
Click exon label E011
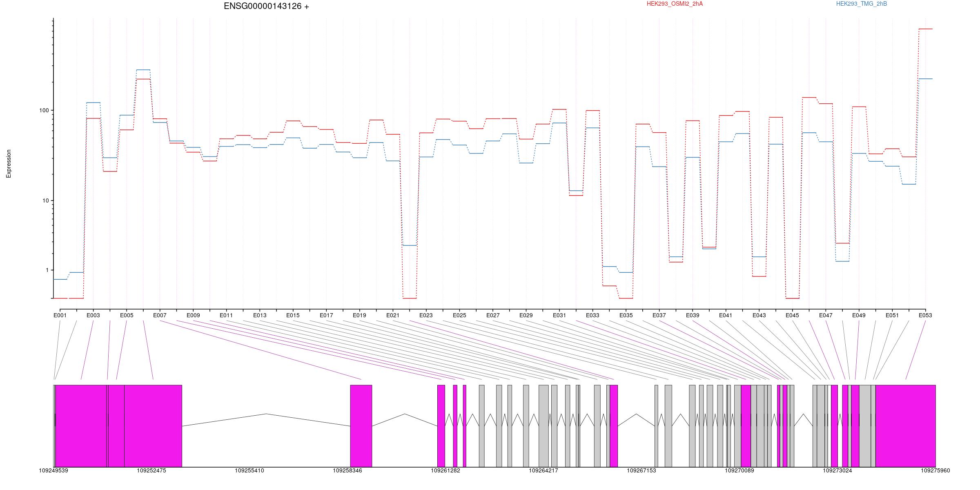pyautogui.click(x=226, y=315)
